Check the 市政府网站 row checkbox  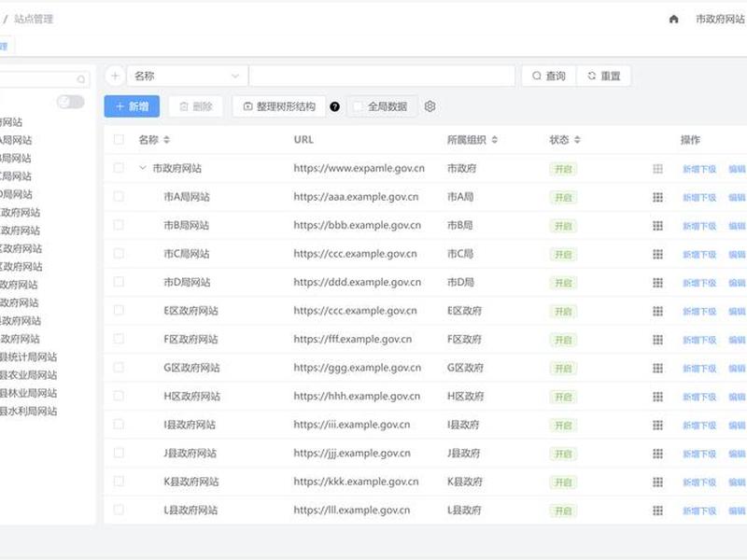[x=119, y=168]
